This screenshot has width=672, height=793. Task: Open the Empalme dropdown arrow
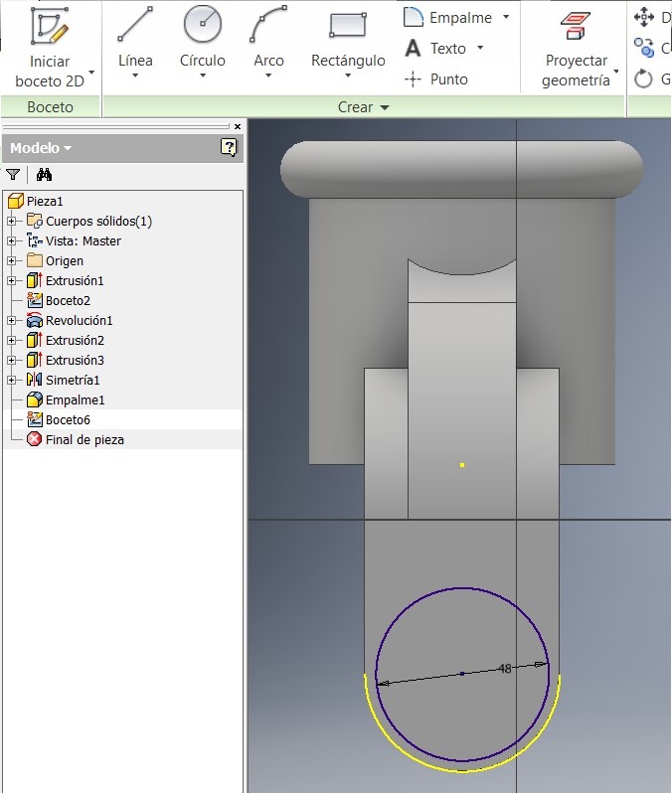click(506, 17)
